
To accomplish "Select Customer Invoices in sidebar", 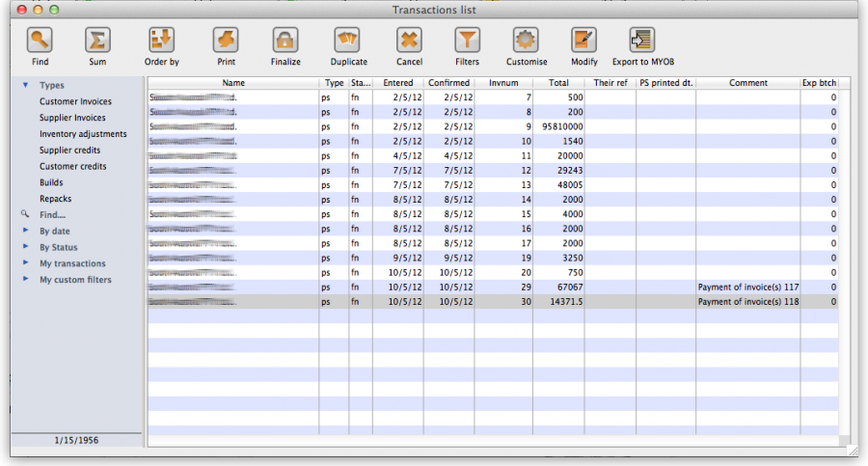I will pyautogui.click(x=75, y=101).
